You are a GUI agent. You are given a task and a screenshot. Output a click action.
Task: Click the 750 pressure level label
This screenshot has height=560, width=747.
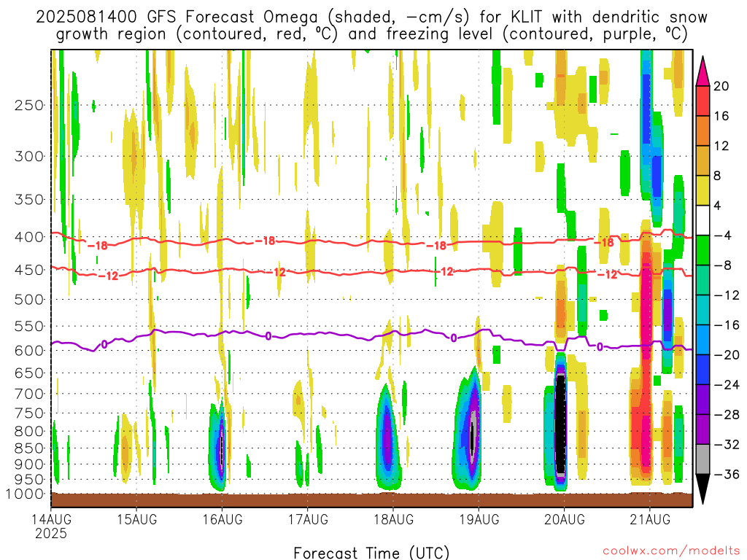tap(29, 413)
